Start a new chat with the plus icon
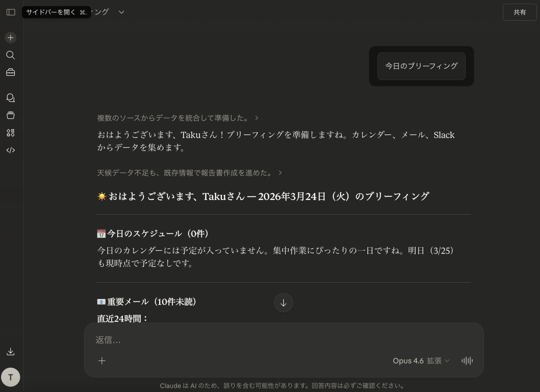The image size is (540, 392). pyautogui.click(x=11, y=38)
